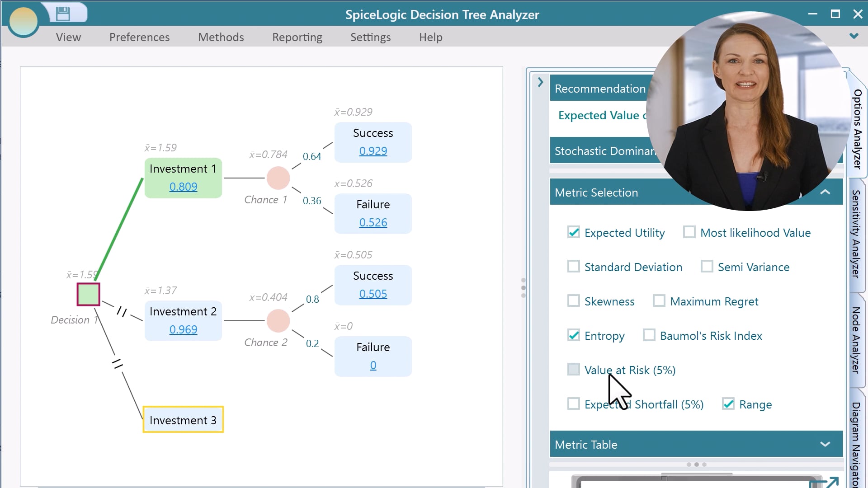Click the 0.64 probability label
868x488 pixels.
point(312,156)
